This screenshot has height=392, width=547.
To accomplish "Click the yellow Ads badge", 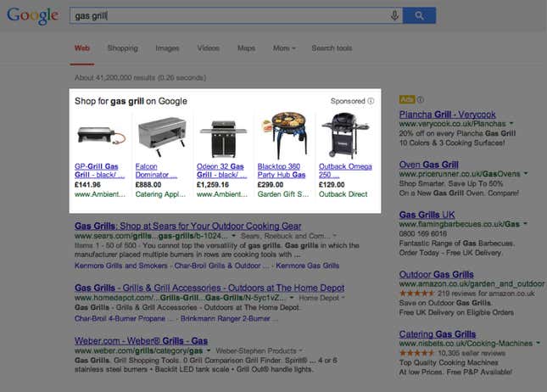I will pyautogui.click(x=407, y=99).
